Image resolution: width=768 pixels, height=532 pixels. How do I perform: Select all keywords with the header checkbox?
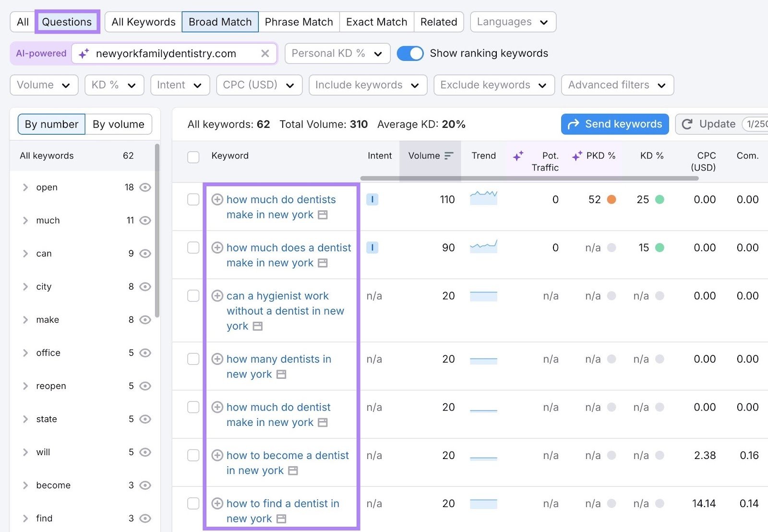(x=193, y=157)
